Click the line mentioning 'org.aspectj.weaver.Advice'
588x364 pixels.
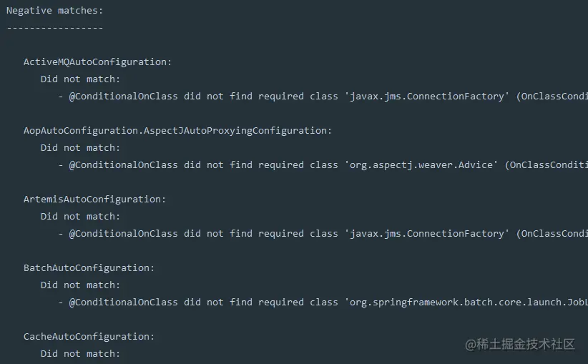(x=323, y=165)
